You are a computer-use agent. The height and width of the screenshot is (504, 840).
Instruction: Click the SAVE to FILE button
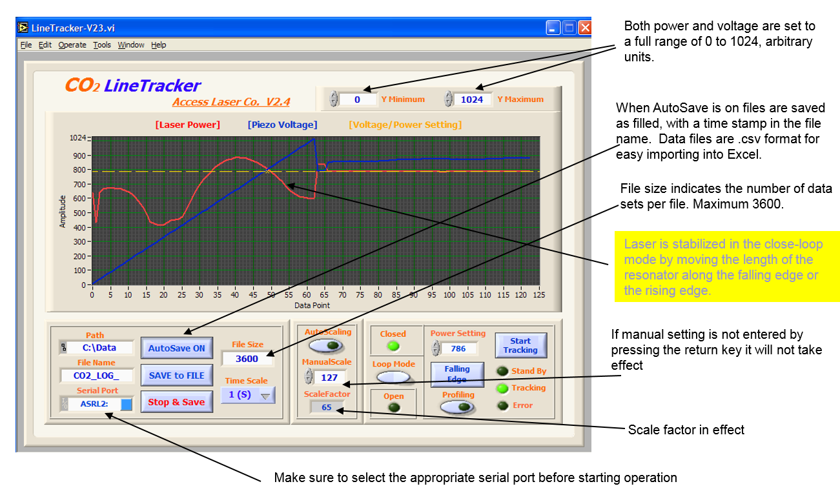click(x=177, y=376)
